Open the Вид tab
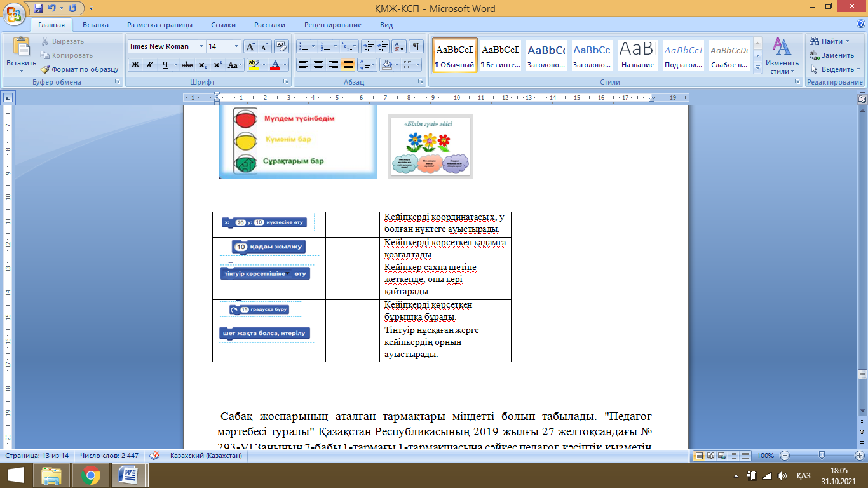The image size is (868, 488). click(x=386, y=25)
